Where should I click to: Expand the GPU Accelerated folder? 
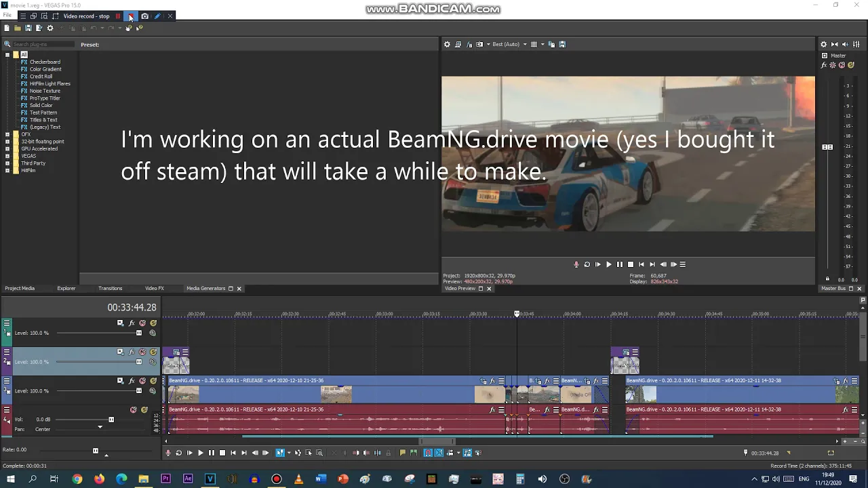(7, 148)
